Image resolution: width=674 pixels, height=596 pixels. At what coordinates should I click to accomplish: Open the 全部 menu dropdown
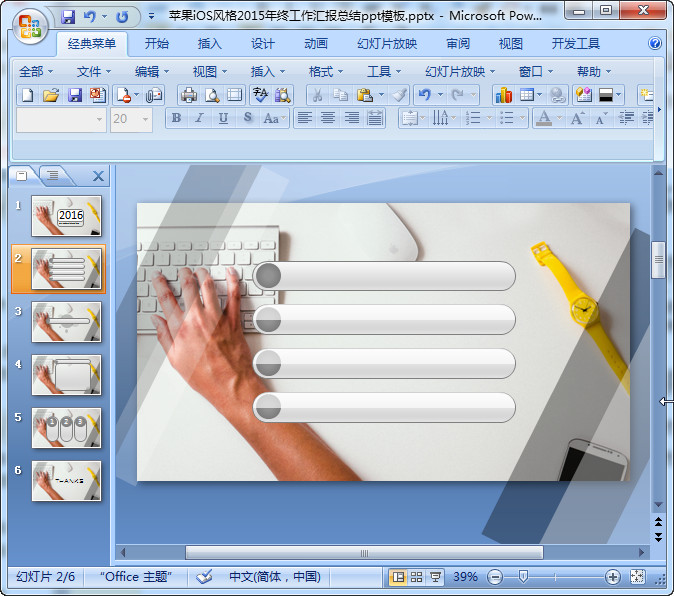click(x=36, y=71)
